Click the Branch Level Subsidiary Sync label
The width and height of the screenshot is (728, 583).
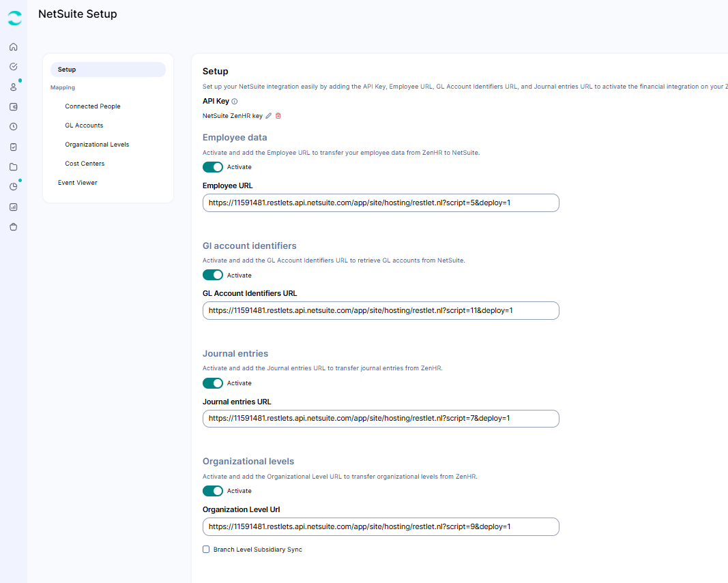click(258, 550)
